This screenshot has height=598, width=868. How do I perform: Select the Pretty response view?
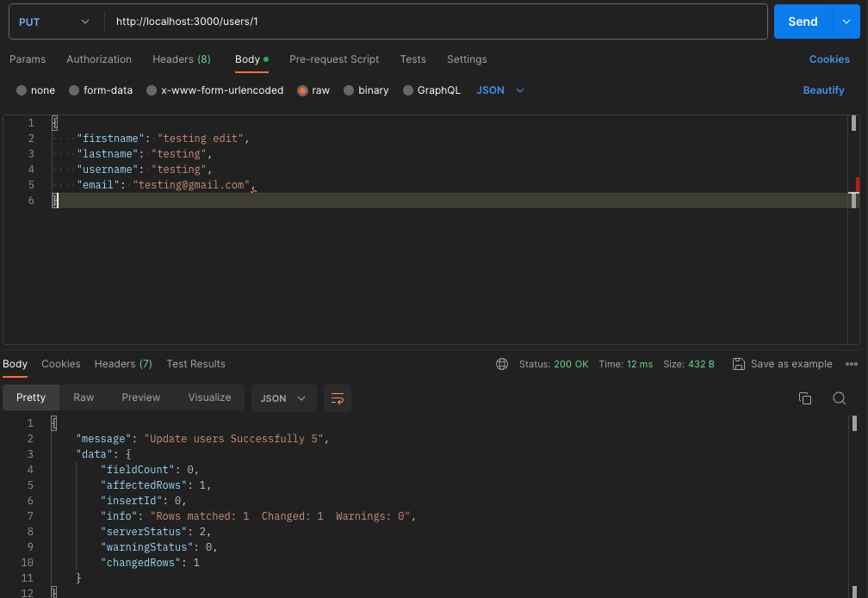pyautogui.click(x=31, y=398)
